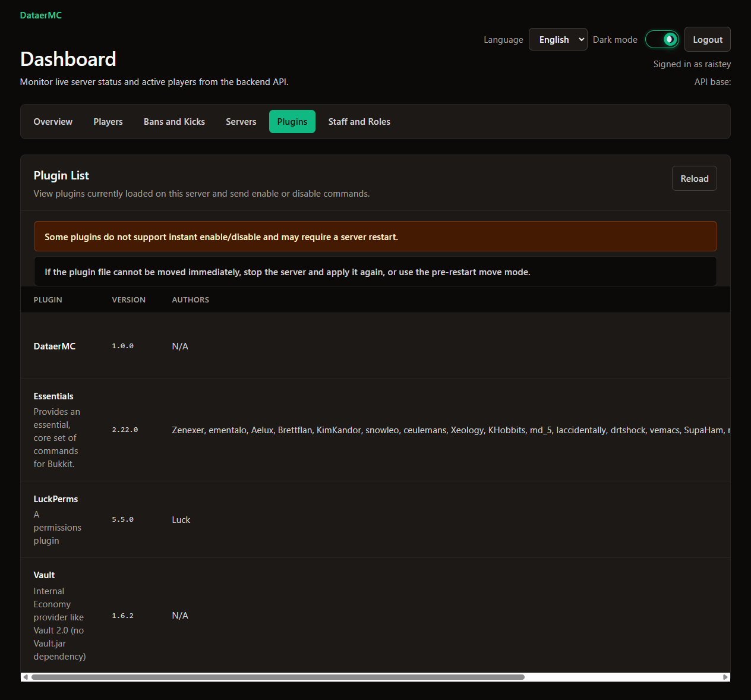751x700 pixels.
Task: Click the author Luck cell
Action: point(181,520)
